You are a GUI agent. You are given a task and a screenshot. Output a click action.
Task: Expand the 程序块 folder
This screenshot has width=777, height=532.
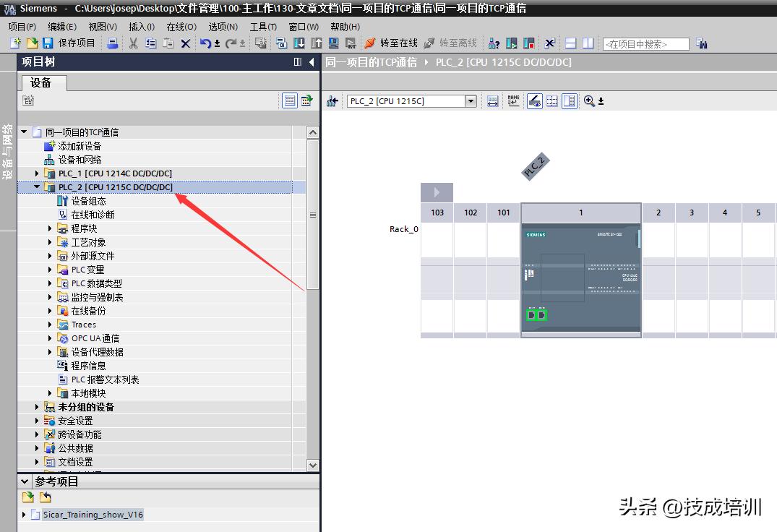point(50,228)
